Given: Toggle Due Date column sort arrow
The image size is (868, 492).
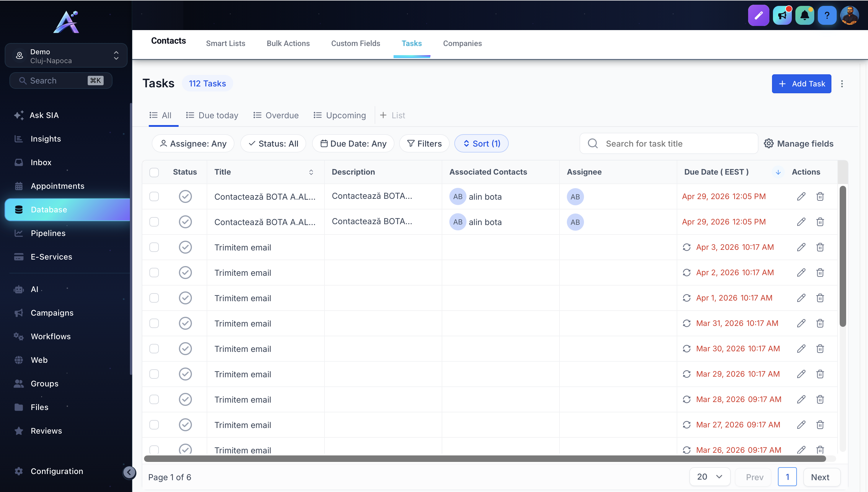Looking at the screenshot, I should (x=778, y=172).
